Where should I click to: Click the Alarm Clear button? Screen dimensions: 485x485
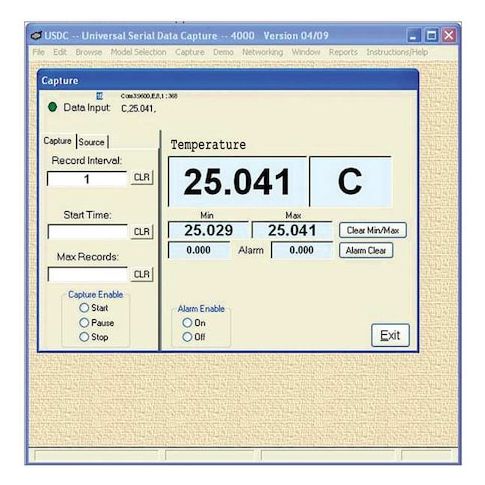coord(366,250)
